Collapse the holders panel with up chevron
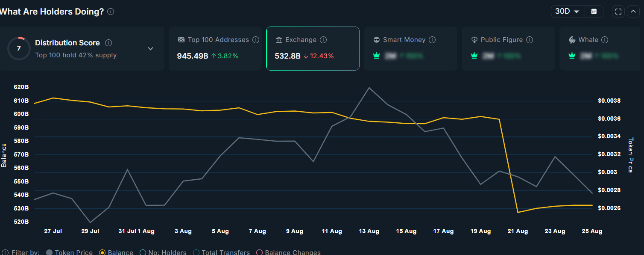The height and width of the screenshot is (255, 644). (633, 12)
